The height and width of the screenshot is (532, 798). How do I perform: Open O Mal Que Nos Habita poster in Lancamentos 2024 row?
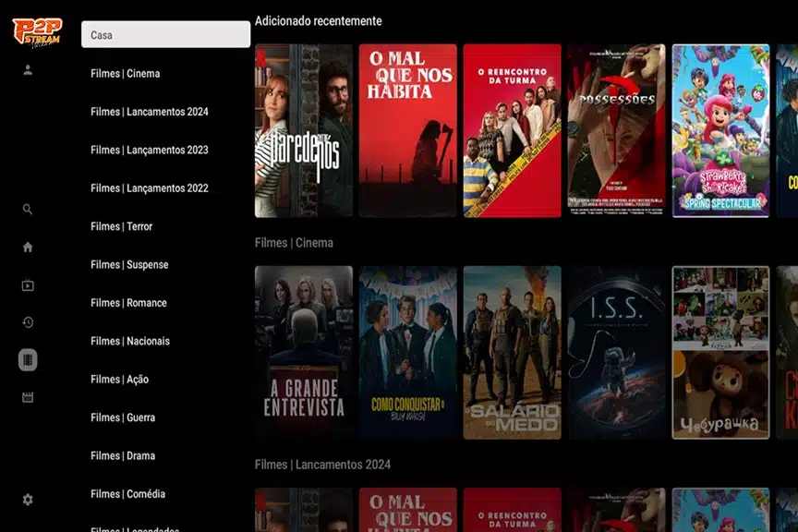(x=408, y=510)
